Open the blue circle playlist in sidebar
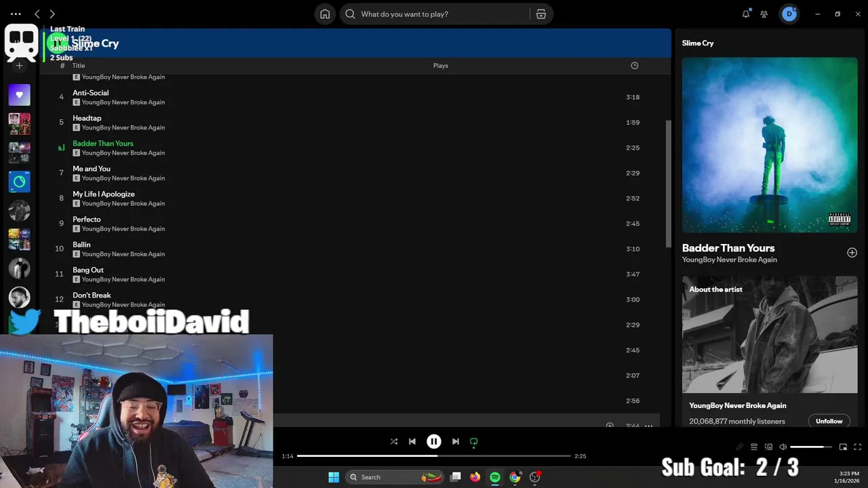 pyautogui.click(x=19, y=182)
